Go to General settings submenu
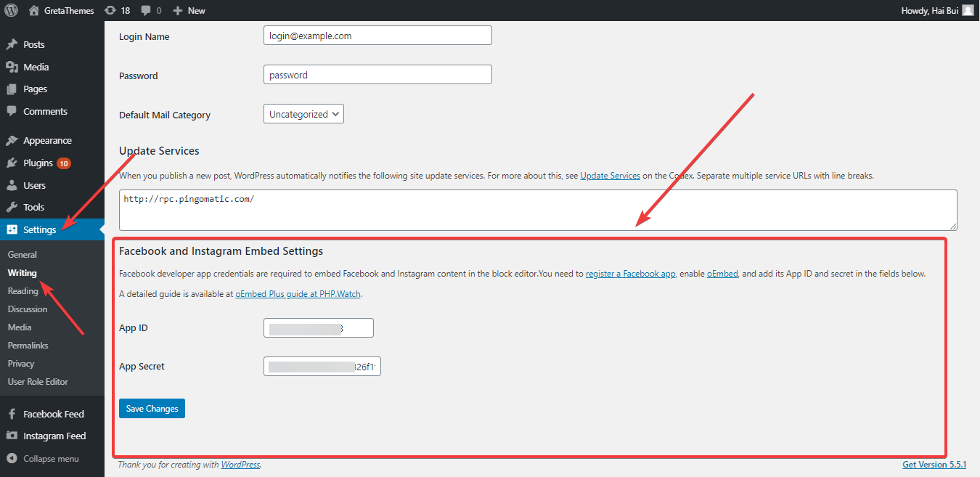Screen dimensions: 980x477 click(23, 255)
